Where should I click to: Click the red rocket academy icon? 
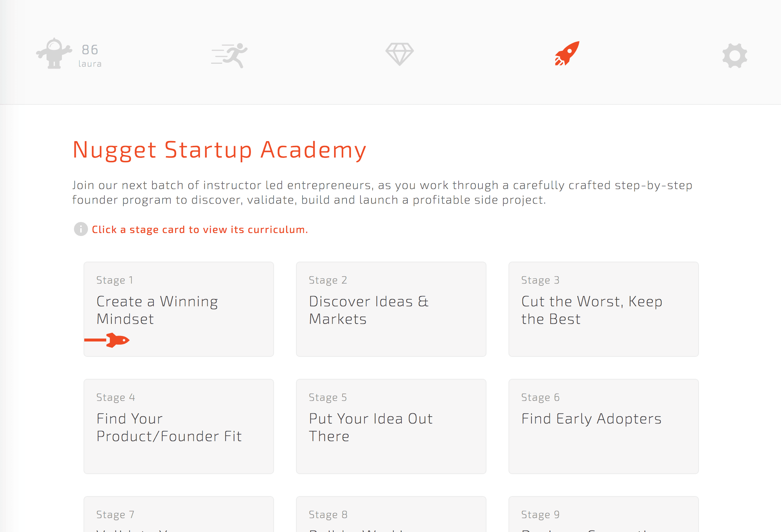tap(567, 53)
